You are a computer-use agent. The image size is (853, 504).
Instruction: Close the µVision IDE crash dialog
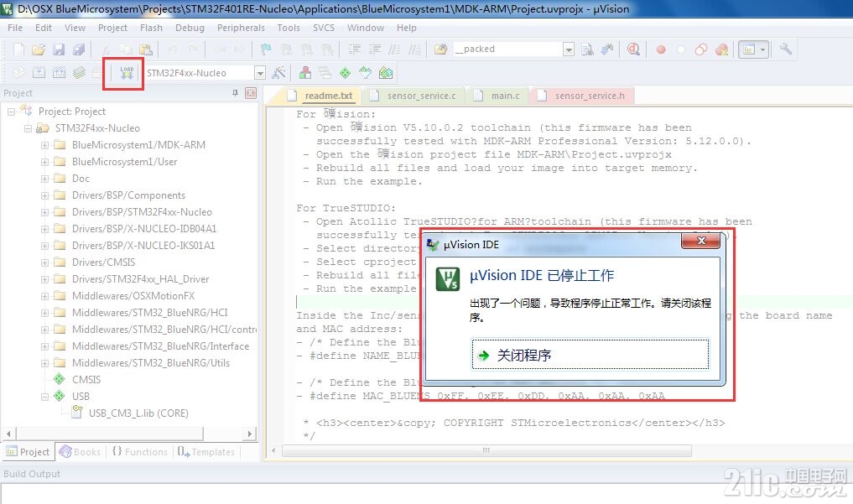point(701,241)
